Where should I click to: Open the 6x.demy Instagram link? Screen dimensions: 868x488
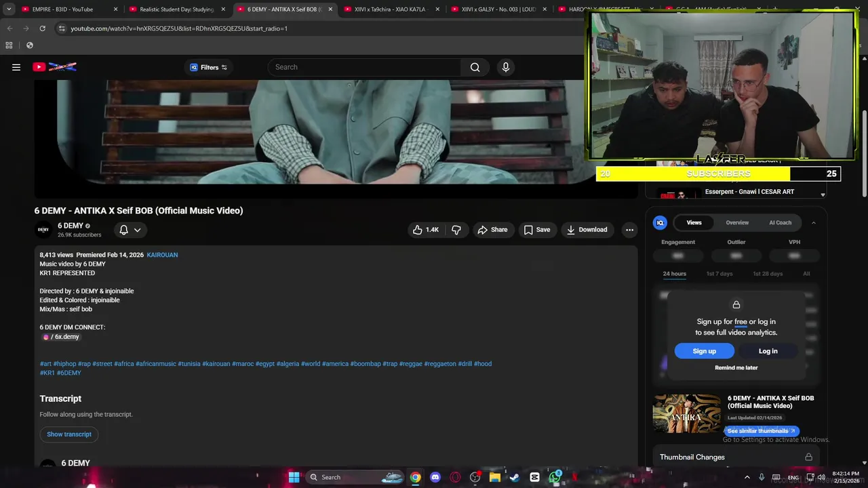(x=62, y=337)
